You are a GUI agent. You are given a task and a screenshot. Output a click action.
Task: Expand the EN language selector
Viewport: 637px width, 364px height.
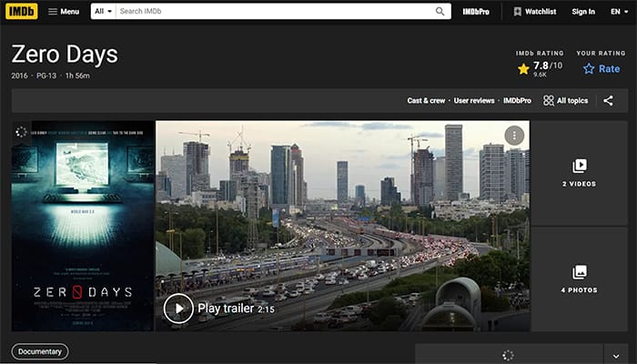[x=619, y=12]
